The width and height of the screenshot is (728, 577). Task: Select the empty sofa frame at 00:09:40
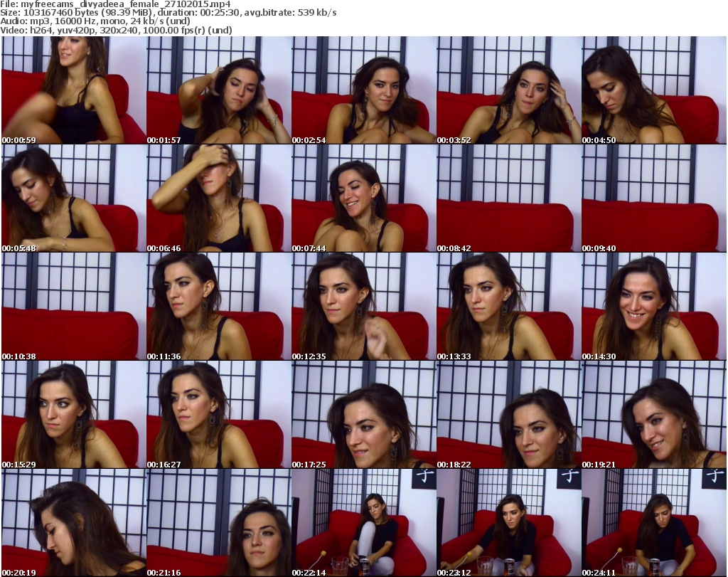[x=654, y=198]
